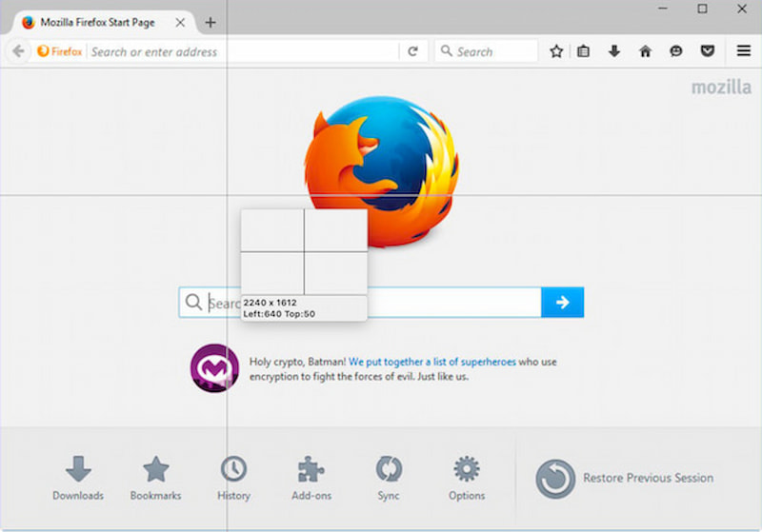Open Downloads from the bottom launcher
The width and height of the screenshot is (762, 532).
pos(78,478)
